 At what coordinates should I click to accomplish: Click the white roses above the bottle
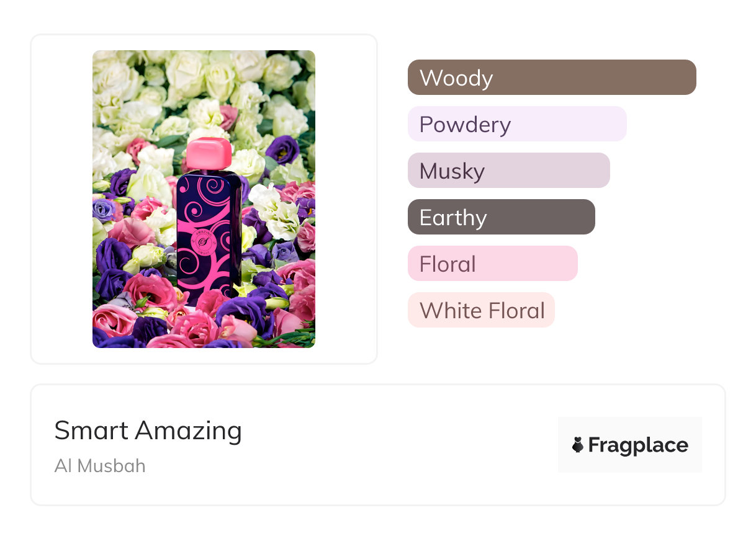point(186,81)
